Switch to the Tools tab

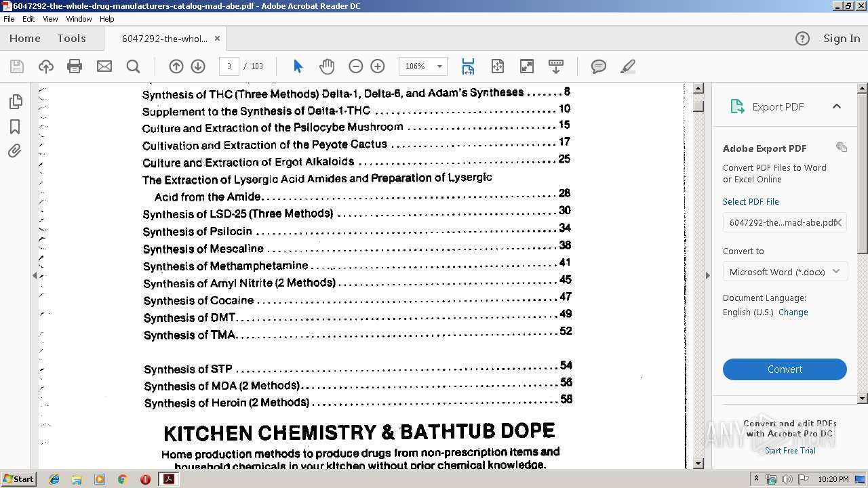pos(71,39)
